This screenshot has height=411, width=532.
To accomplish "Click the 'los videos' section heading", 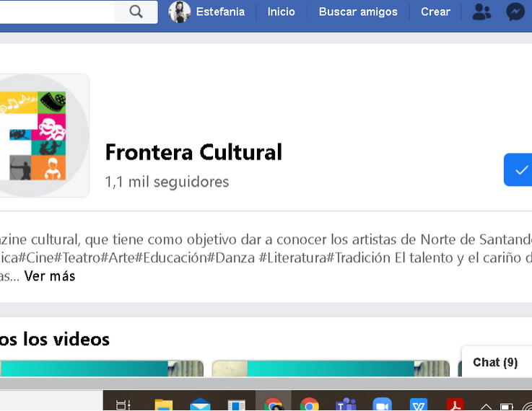I will click(54, 339).
